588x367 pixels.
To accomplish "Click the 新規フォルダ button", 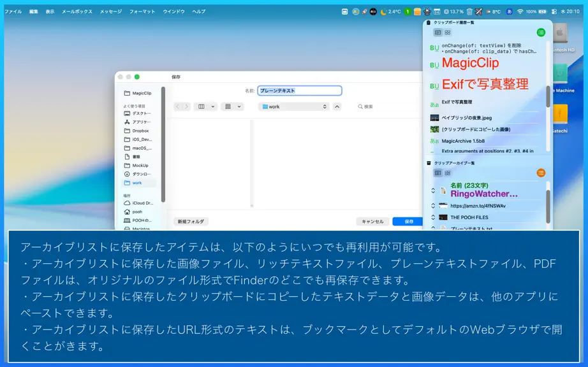I will tap(191, 222).
